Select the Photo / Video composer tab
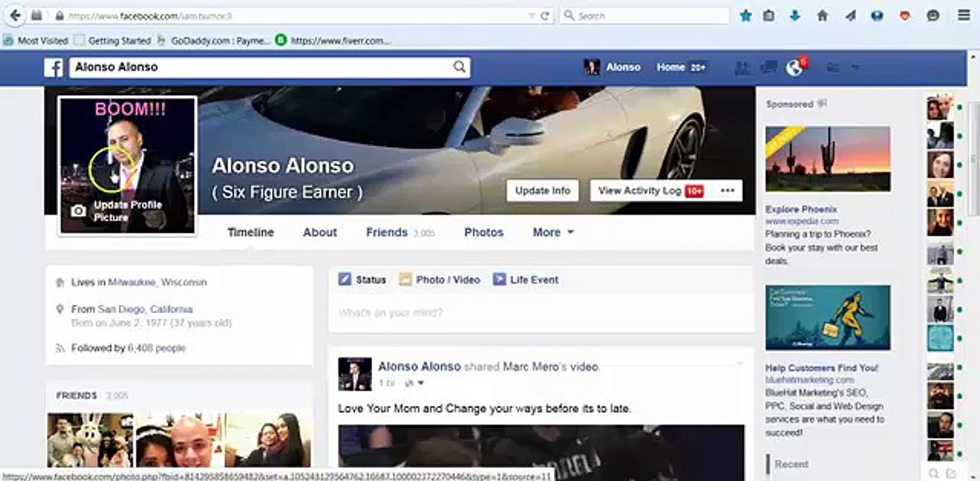Viewport: 980px width, 481px height. pyautogui.click(x=440, y=280)
